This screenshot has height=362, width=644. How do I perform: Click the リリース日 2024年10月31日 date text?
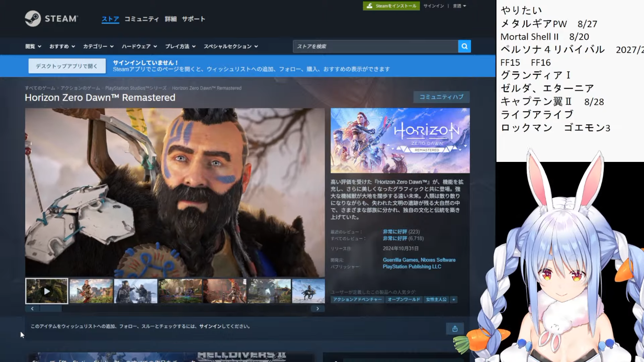pyautogui.click(x=400, y=248)
